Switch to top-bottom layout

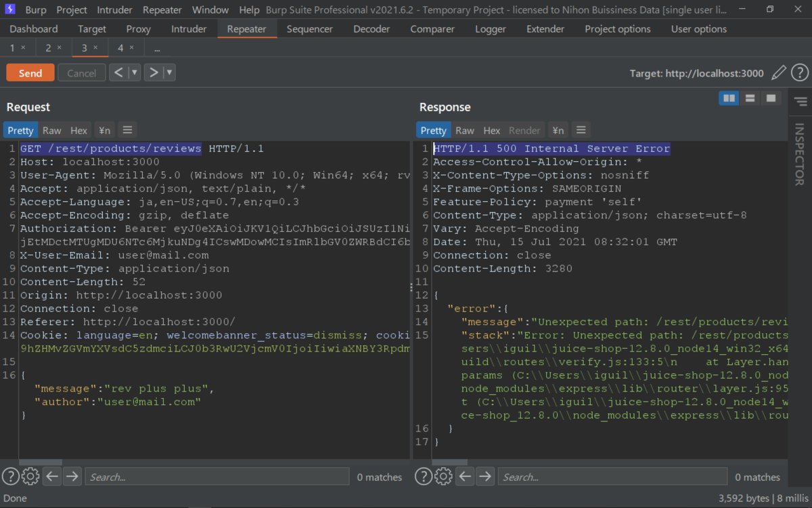pos(750,98)
